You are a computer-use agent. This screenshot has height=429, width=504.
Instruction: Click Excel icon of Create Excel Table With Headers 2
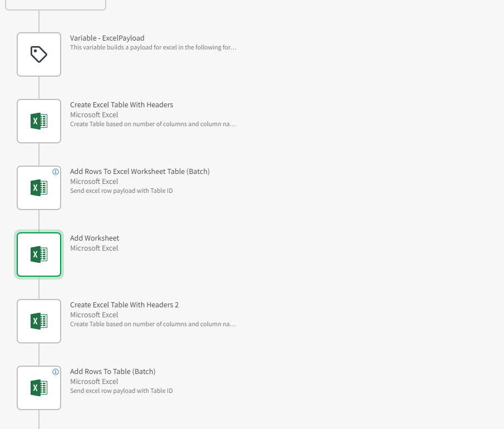[39, 321]
